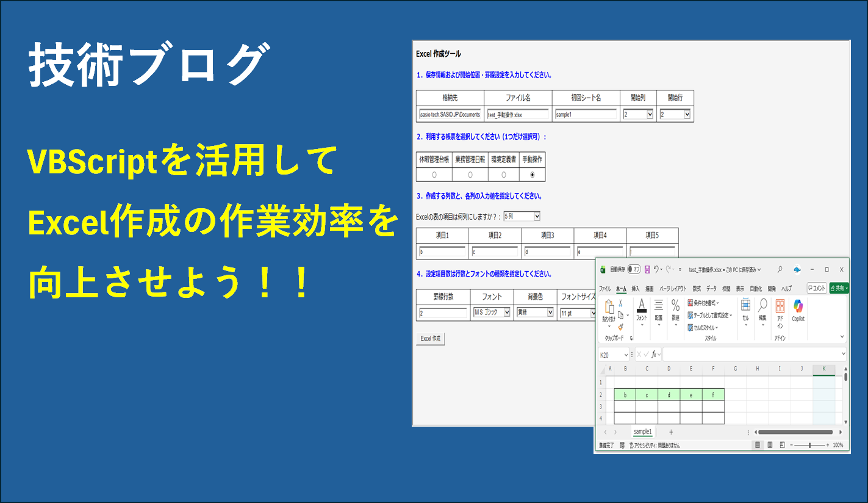868x503 pixels.
Task: Click the Save icon in the title bar
Action: (647, 269)
